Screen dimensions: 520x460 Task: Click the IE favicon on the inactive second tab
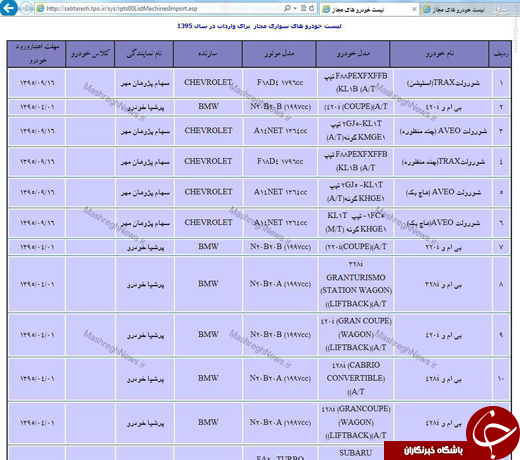[x=427, y=10]
